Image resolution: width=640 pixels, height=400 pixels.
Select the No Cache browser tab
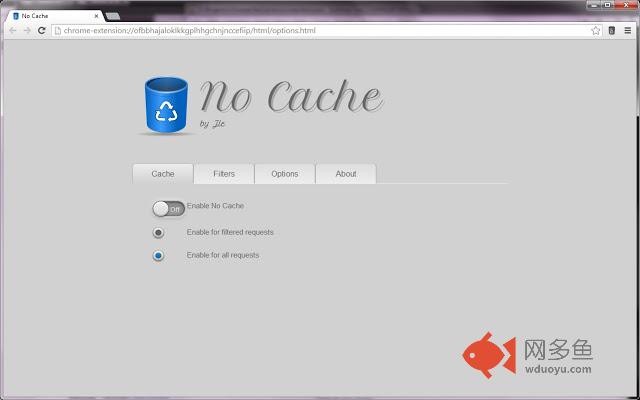[x=53, y=16]
